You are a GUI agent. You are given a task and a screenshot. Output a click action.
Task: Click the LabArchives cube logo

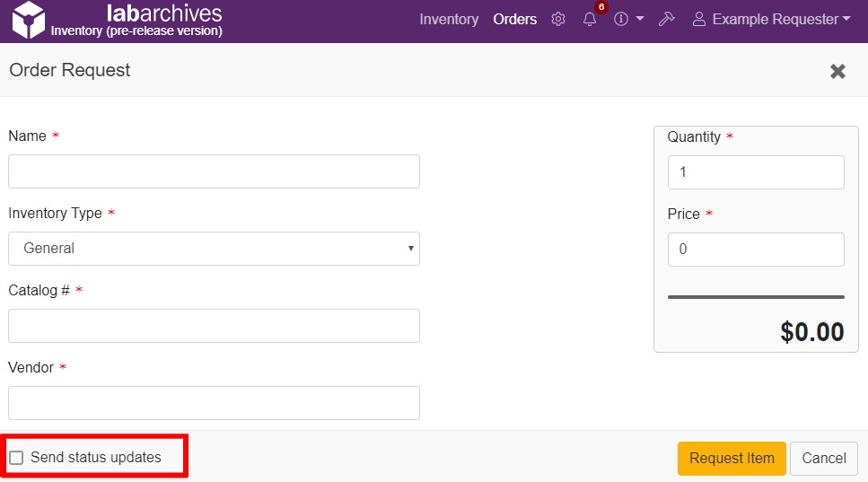tap(27, 20)
